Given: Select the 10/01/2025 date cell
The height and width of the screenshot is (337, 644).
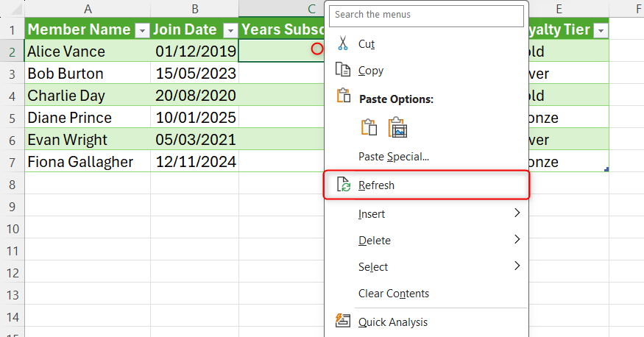Looking at the screenshot, I should tap(195, 118).
